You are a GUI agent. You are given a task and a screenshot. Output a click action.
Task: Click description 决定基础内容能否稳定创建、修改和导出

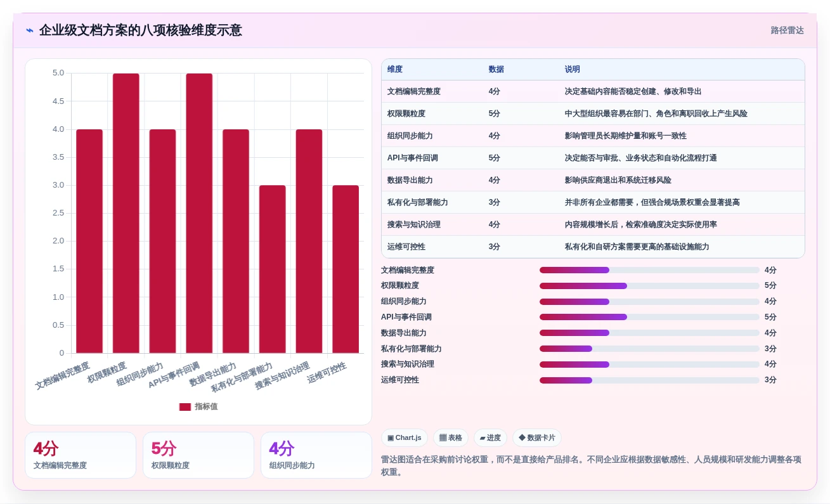633,91
